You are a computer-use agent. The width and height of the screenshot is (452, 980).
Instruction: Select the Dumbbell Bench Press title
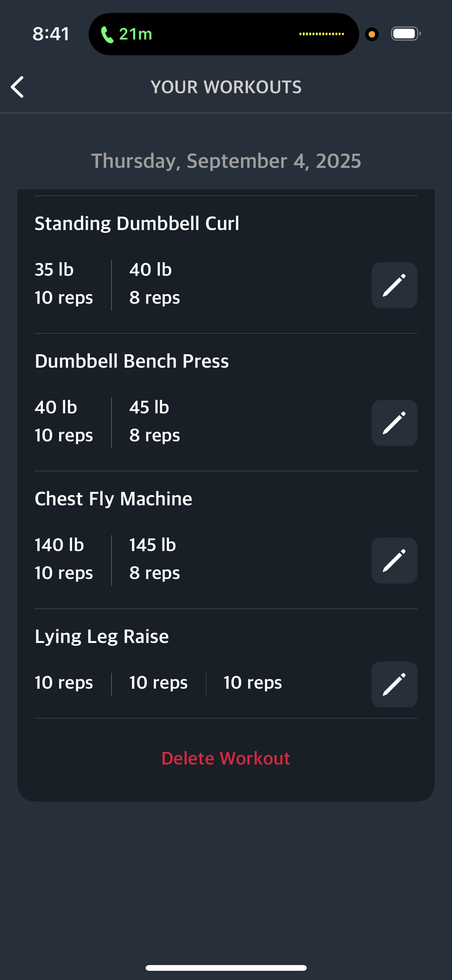click(x=131, y=361)
